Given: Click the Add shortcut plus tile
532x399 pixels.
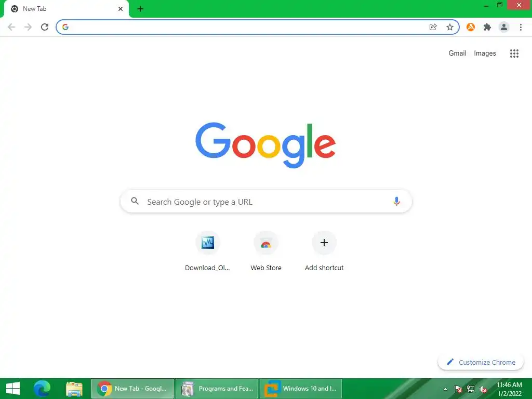Looking at the screenshot, I should (324, 251).
